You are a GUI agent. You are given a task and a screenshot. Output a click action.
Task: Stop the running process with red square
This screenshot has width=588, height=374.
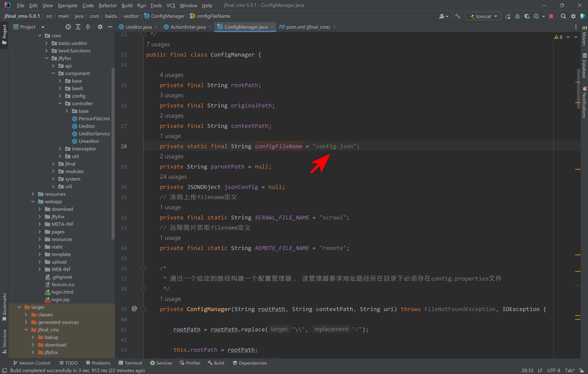(x=551, y=16)
